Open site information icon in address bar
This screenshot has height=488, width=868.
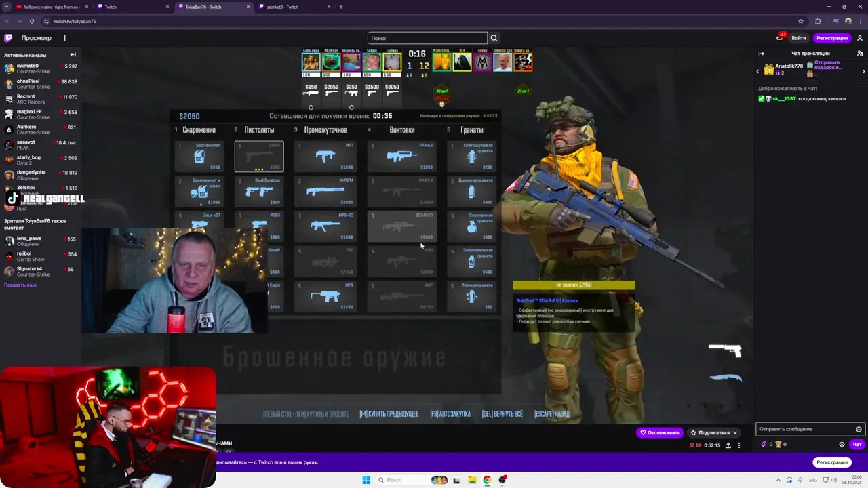(x=47, y=21)
